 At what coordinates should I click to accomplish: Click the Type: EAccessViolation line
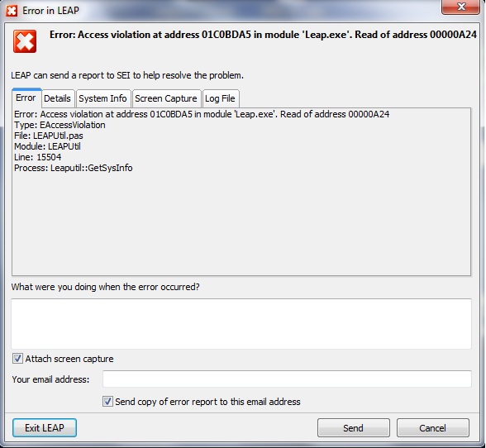(60, 125)
